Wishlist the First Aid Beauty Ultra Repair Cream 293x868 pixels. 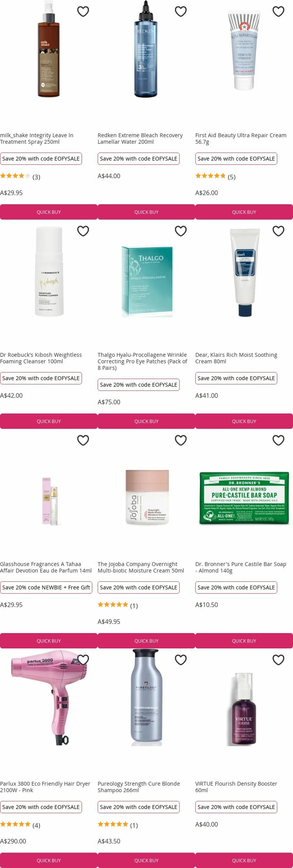tap(279, 12)
